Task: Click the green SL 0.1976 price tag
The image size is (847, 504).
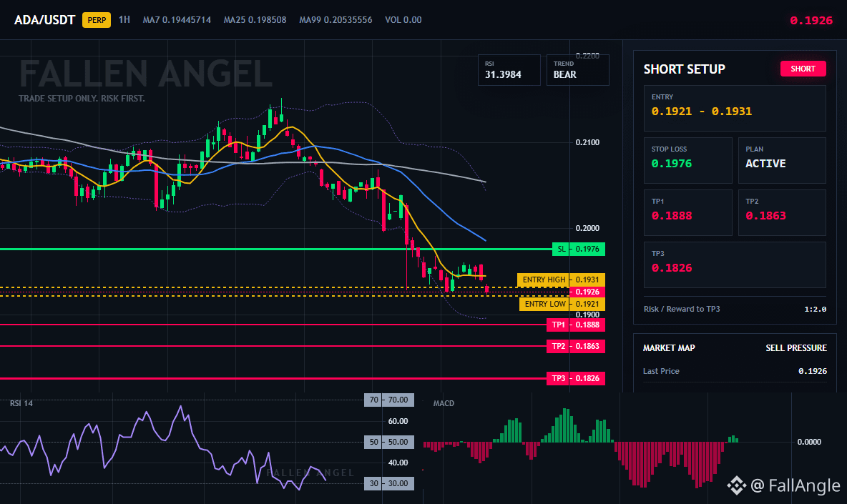Action: (x=579, y=249)
